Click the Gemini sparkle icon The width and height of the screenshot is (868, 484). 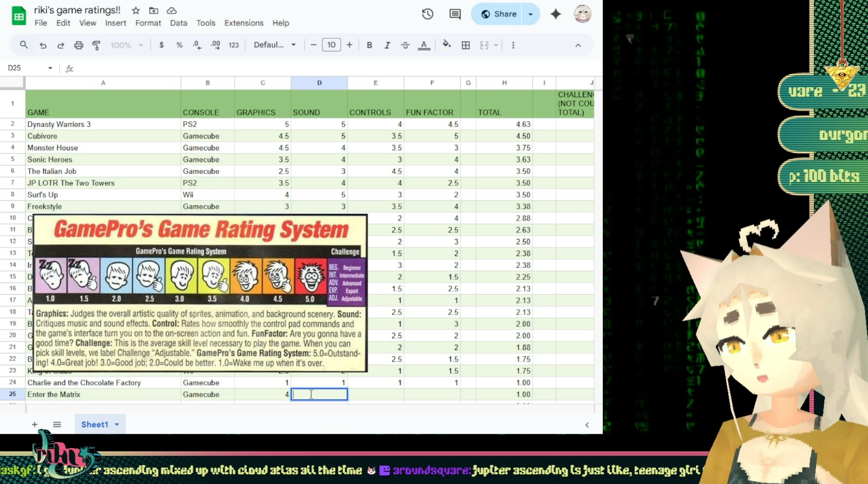tap(555, 14)
